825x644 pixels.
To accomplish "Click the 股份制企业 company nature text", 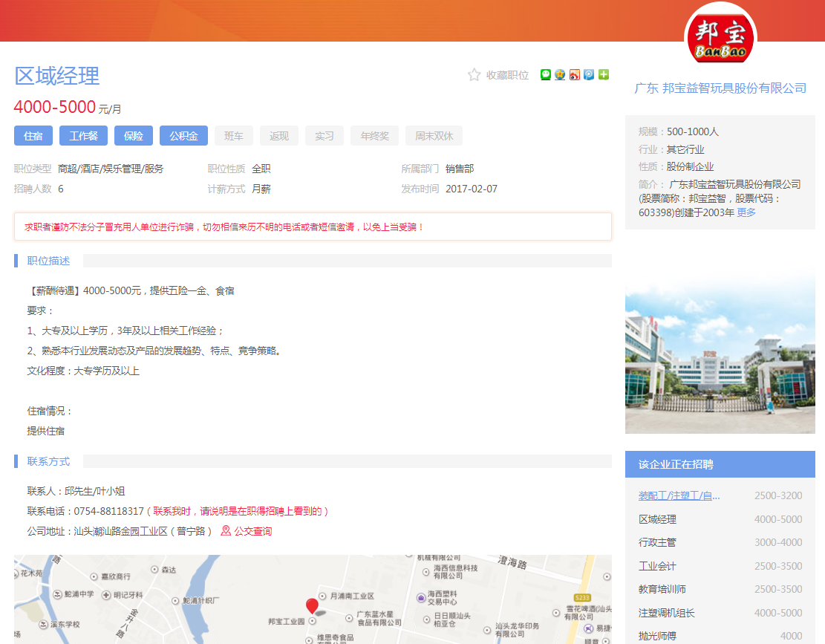I will pyautogui.click(x=690, y=167).
